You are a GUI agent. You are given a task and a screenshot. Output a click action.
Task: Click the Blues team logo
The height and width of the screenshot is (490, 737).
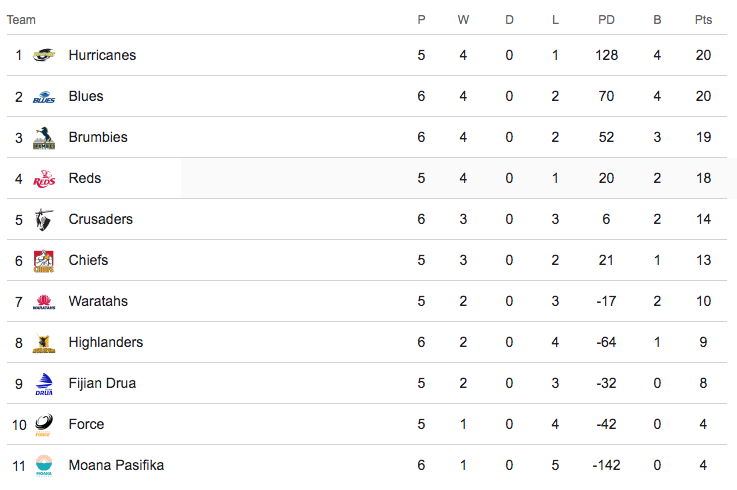(x=44, y=97)
